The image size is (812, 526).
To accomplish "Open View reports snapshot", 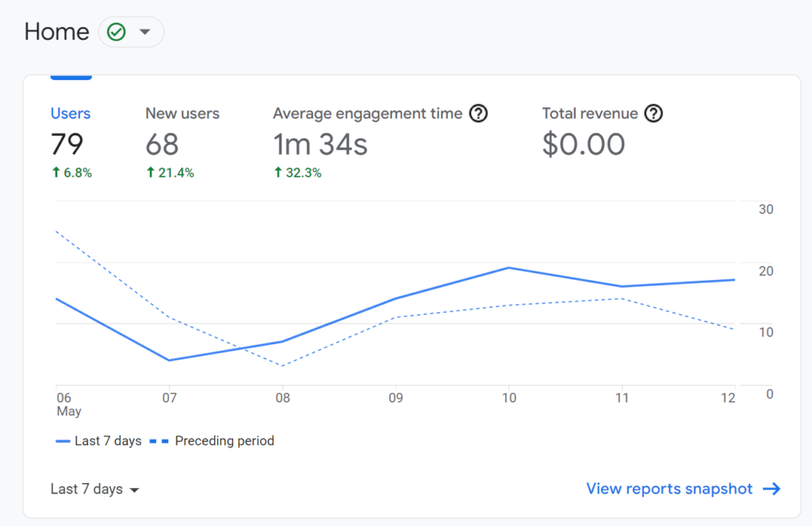I will click(x=668, y=489).
